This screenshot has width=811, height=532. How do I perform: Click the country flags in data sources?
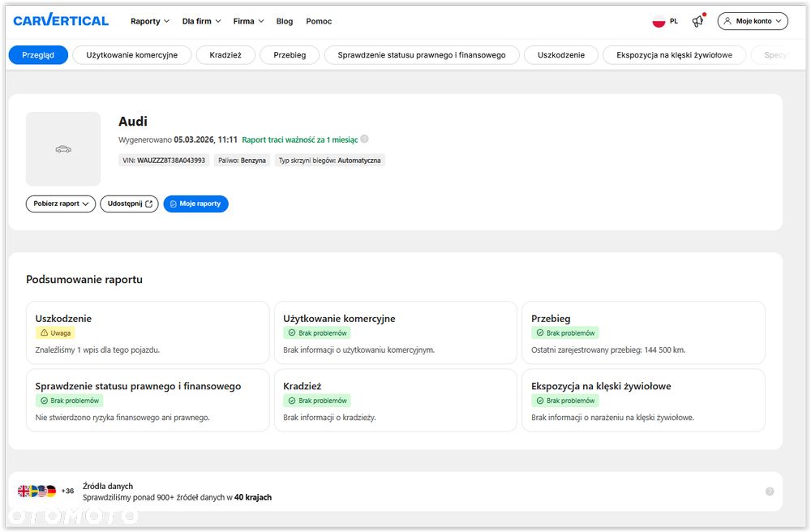(x=37, y=491)
